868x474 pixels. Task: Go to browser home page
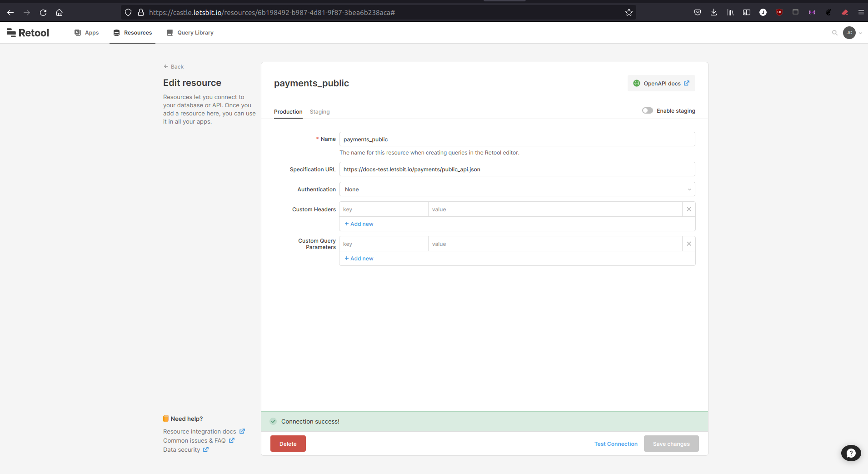click(59, 13)
